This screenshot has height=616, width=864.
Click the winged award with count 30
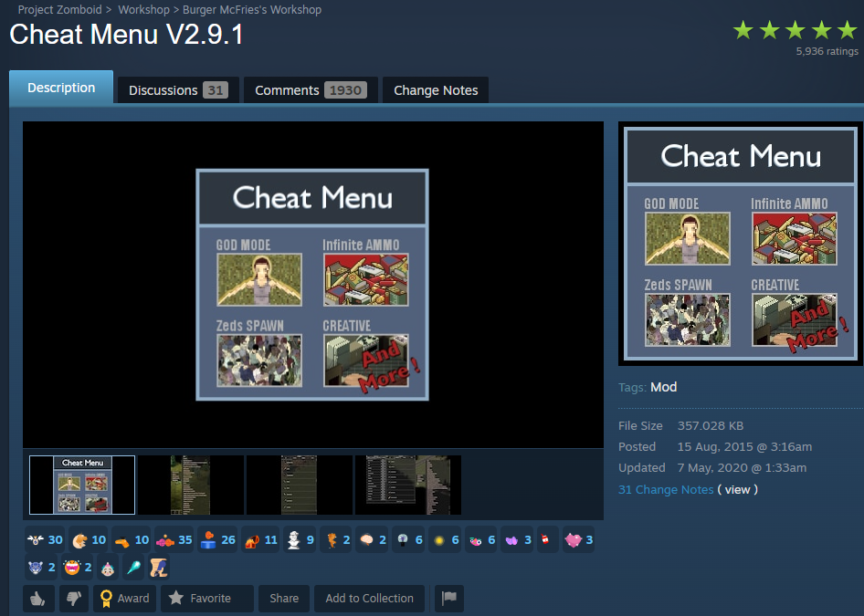tap(45, 540)
